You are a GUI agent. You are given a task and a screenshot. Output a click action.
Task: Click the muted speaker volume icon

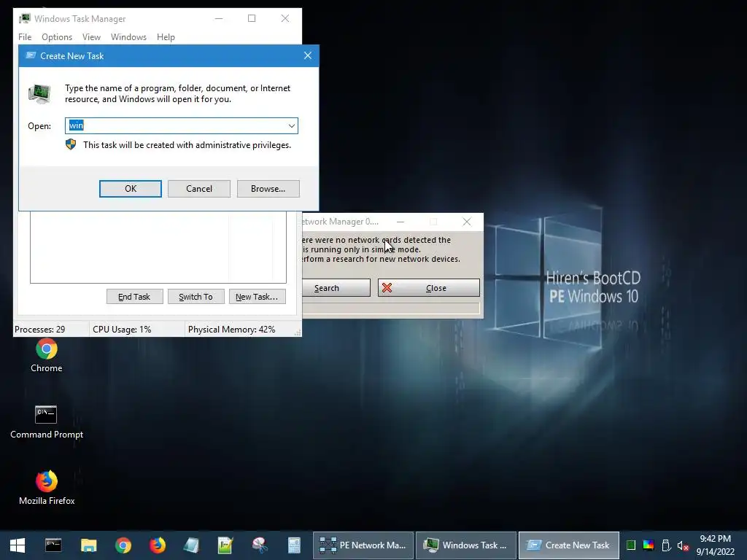pos(683,545)
